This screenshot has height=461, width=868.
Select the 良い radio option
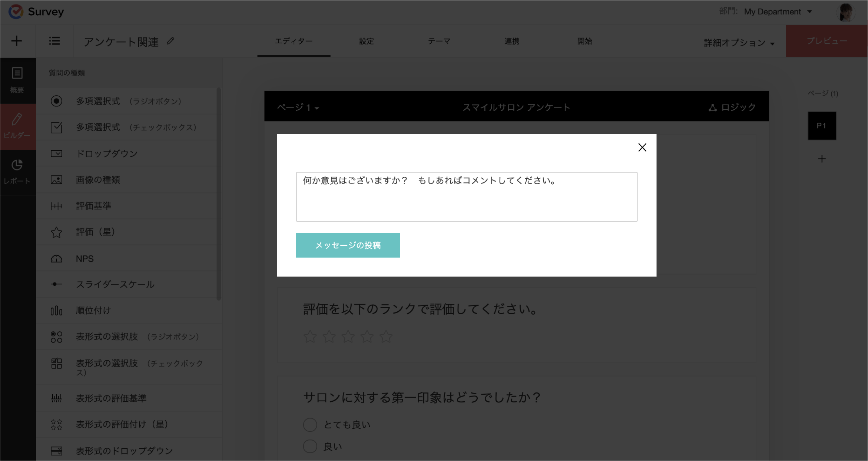coord(310,447)
